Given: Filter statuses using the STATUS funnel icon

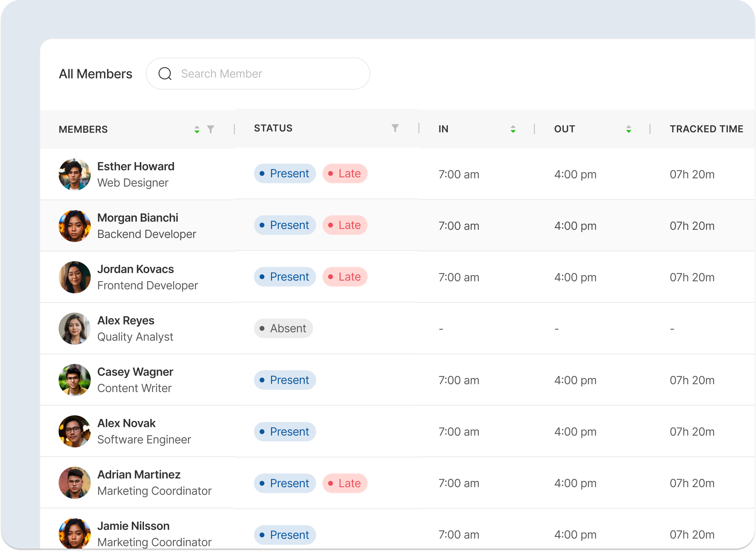Looking at the screenshot, I should [395, 128].
